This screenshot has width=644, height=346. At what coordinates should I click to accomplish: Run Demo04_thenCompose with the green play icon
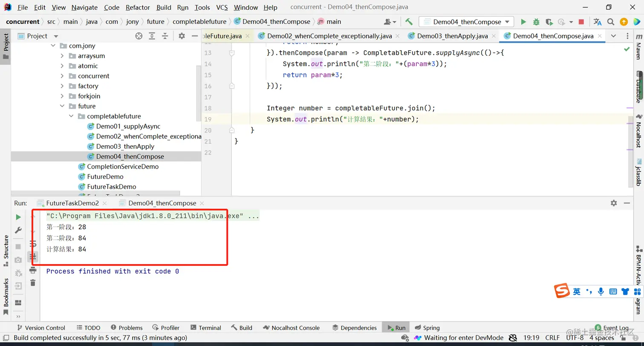[523, 22]
